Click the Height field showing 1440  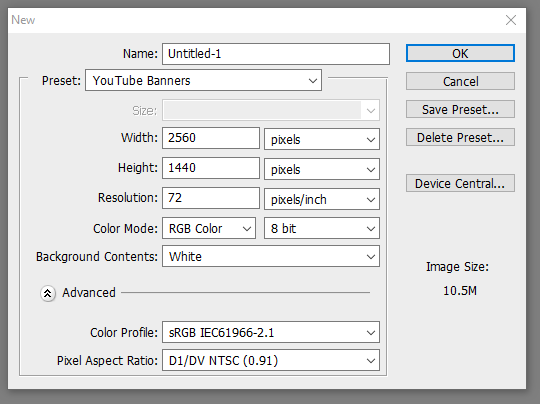pos(211,168)
